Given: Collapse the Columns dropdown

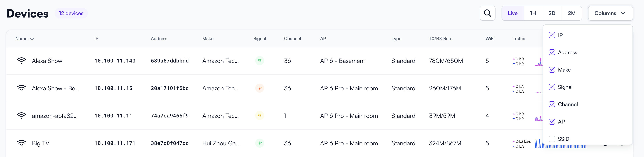Looking at the screenshot, I should (610, 13).
